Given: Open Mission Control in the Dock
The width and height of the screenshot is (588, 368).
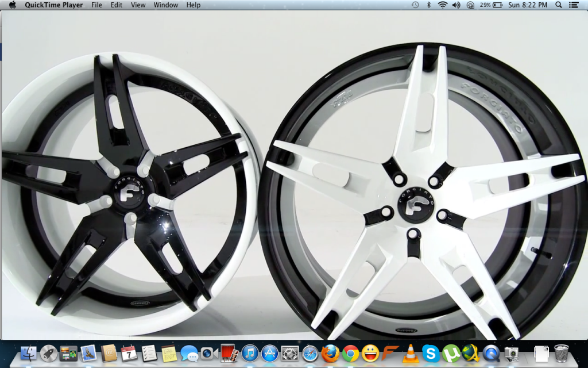Looking at the screenshot, I should tap(69, 354).
